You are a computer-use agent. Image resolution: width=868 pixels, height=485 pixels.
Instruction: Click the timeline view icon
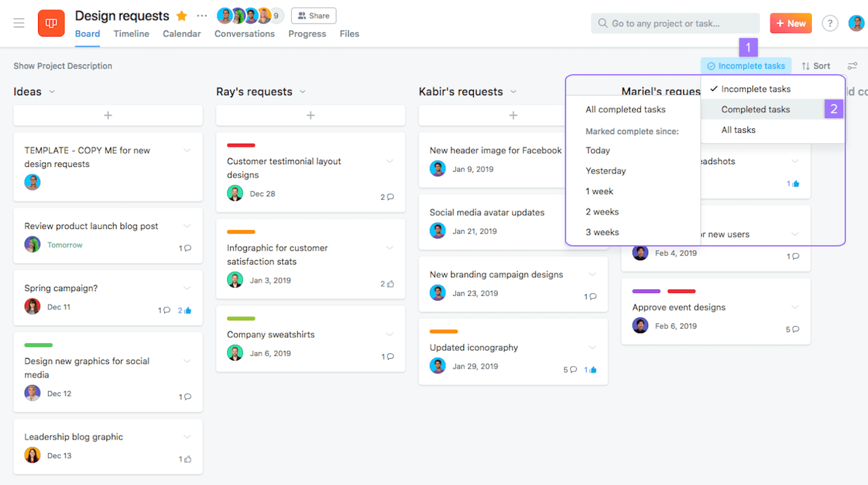point(131,33)
